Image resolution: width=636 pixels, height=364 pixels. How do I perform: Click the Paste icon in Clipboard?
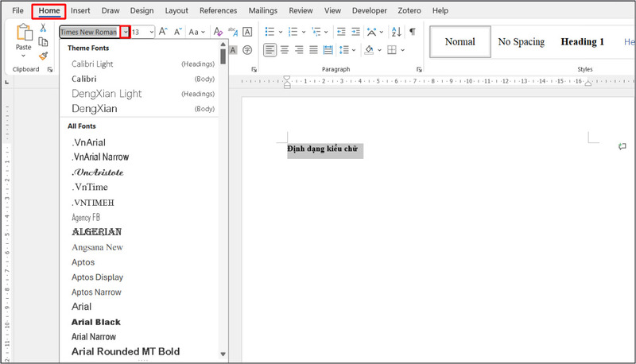[x=24, y=34]
